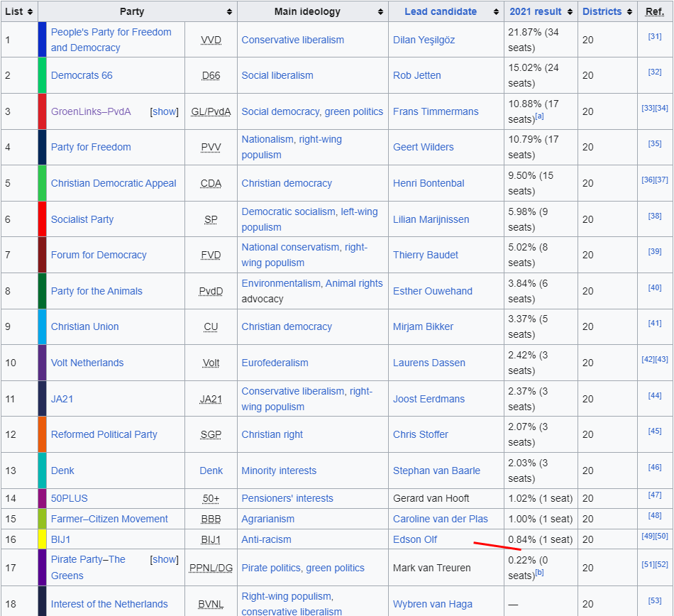Image resolution: width=674 pixels, height=616 pixels.
Task: Open the JA21 party name link
Action: coord(62,400)
